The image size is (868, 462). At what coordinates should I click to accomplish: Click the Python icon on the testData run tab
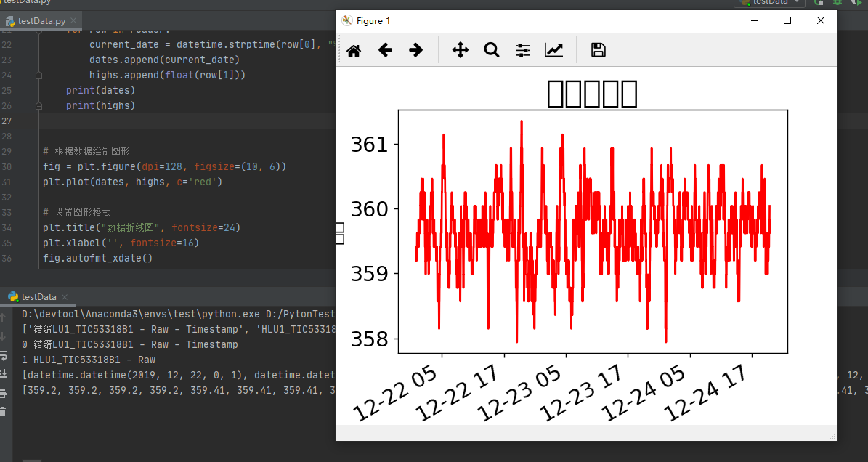click(13, 297)
